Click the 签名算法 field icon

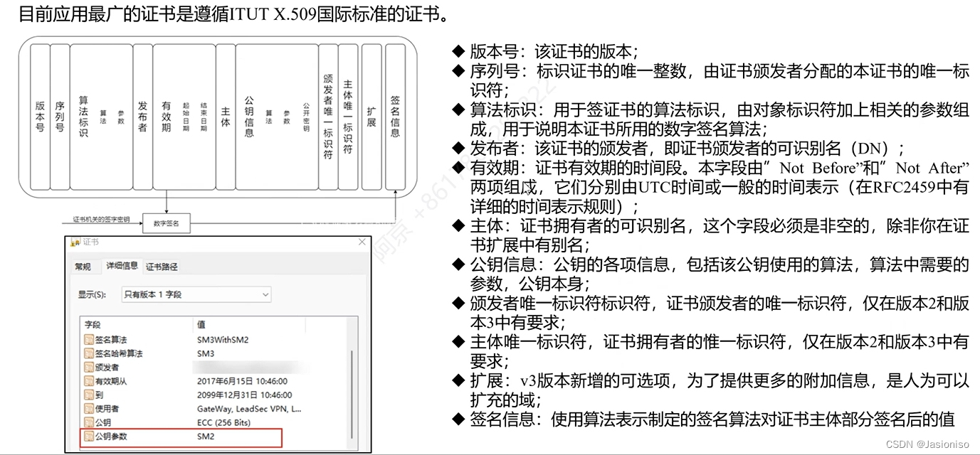click(89, 340)
